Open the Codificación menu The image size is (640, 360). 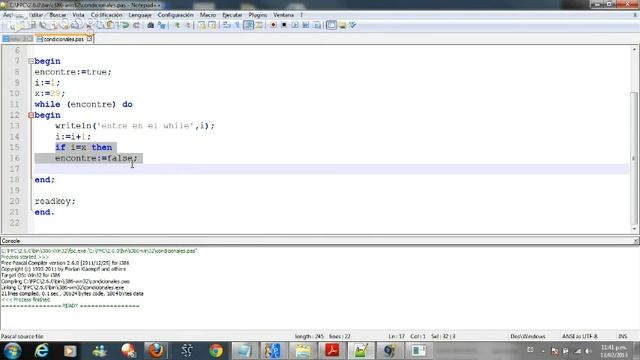point(107,15)
